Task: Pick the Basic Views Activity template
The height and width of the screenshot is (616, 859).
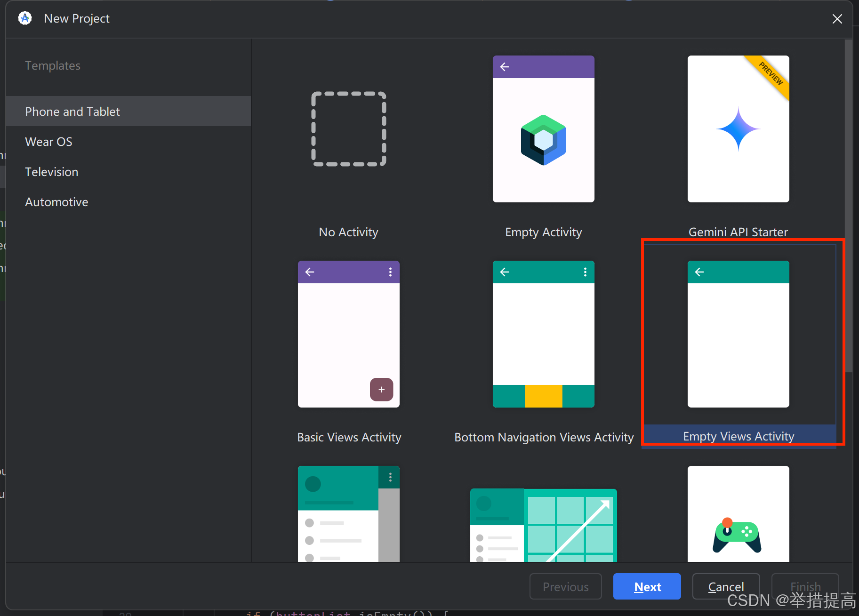Action: (x=348, y=334)
